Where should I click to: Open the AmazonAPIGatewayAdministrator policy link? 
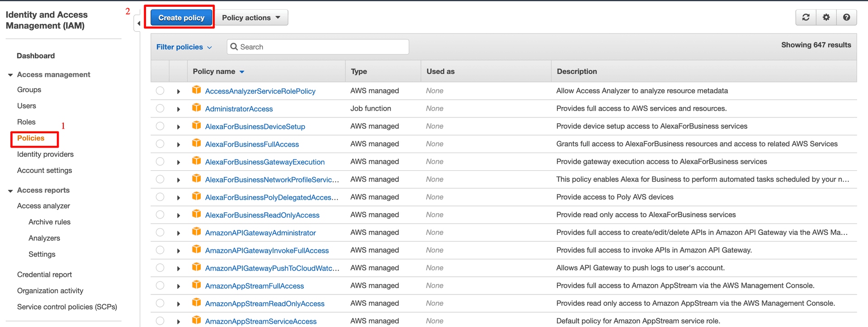(260, 233)
